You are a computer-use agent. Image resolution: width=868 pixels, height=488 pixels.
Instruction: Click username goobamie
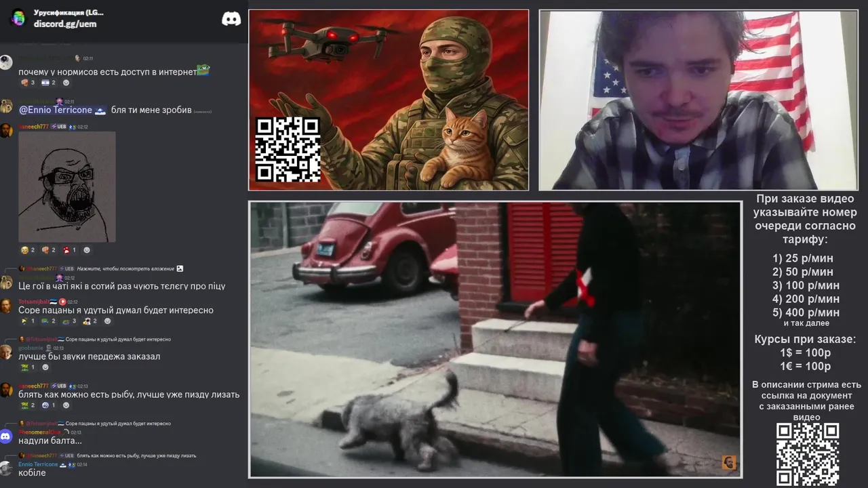(x=31, y=348)
